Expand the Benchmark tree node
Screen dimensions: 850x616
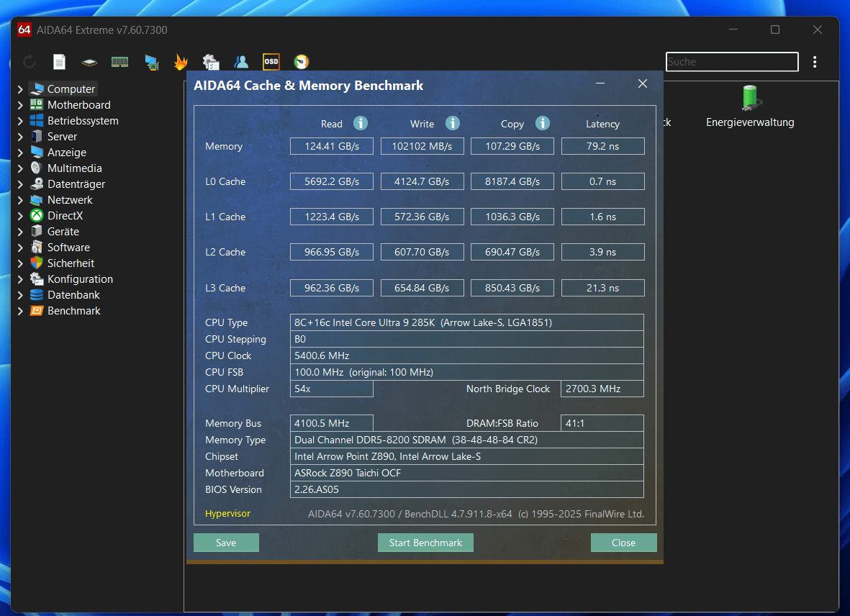[x=20, y=311]
